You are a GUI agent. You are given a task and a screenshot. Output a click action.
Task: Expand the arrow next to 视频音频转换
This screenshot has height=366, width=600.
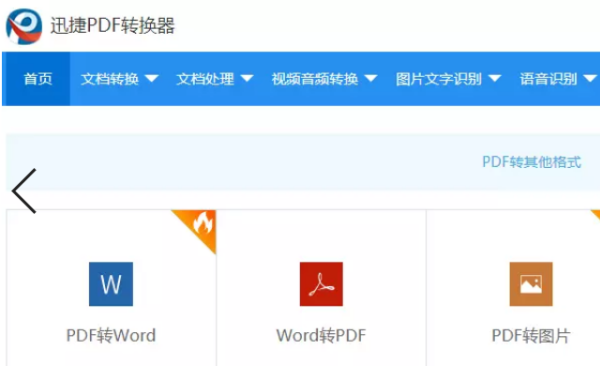click(371, 79)
